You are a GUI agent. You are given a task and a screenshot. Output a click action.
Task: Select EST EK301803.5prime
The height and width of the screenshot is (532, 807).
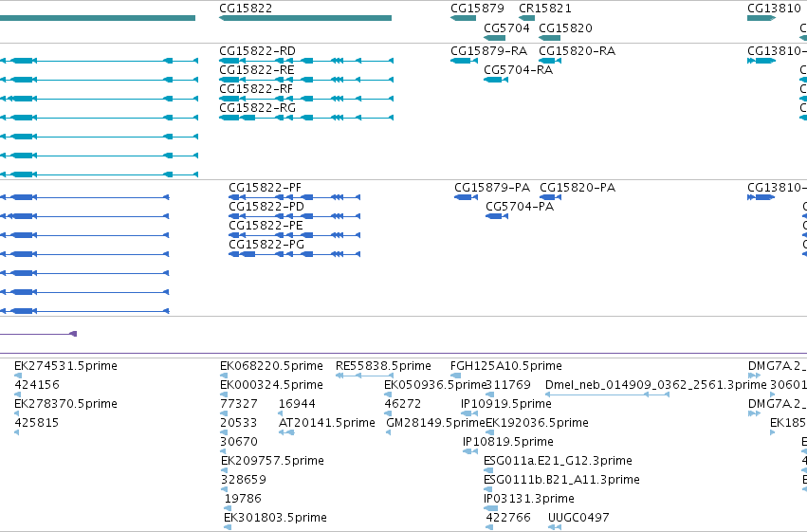[x=227, y=527]
